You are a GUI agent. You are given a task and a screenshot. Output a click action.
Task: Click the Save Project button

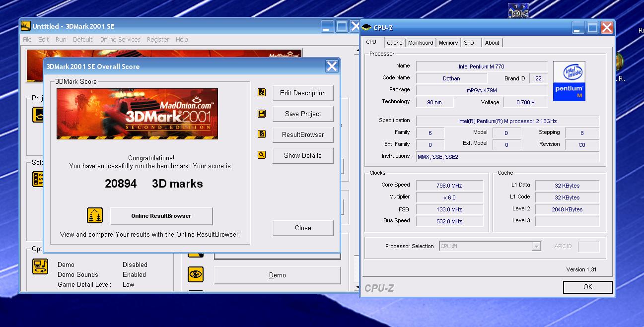(303, 114)
